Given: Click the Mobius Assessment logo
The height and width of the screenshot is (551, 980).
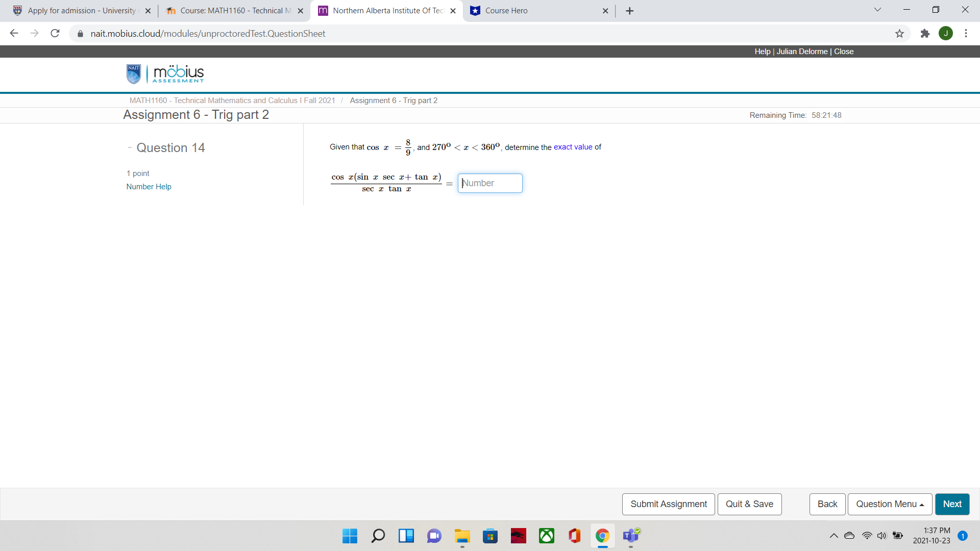Looking at the screenshot, I should [165, 74].
